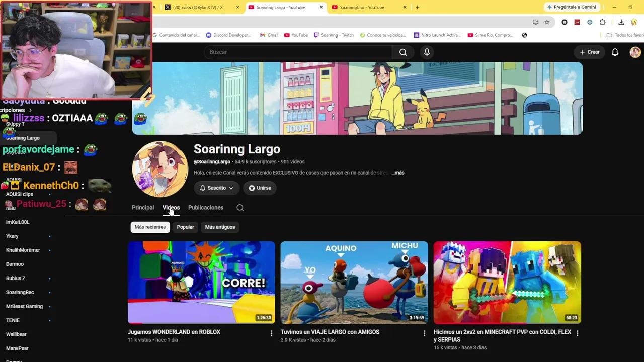The height and width of the screenshot is (362, 644).
Task: Click the dark round extension icon in the toolbar
Action: tap(565, 22)
